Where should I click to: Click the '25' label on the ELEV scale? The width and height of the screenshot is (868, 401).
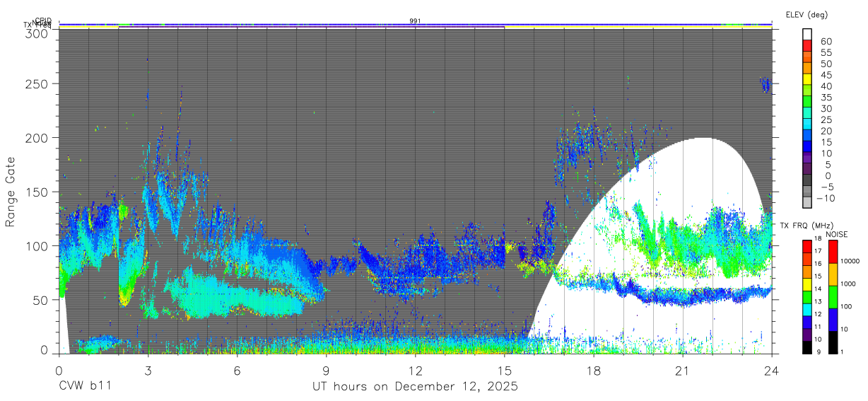(826, 120)
